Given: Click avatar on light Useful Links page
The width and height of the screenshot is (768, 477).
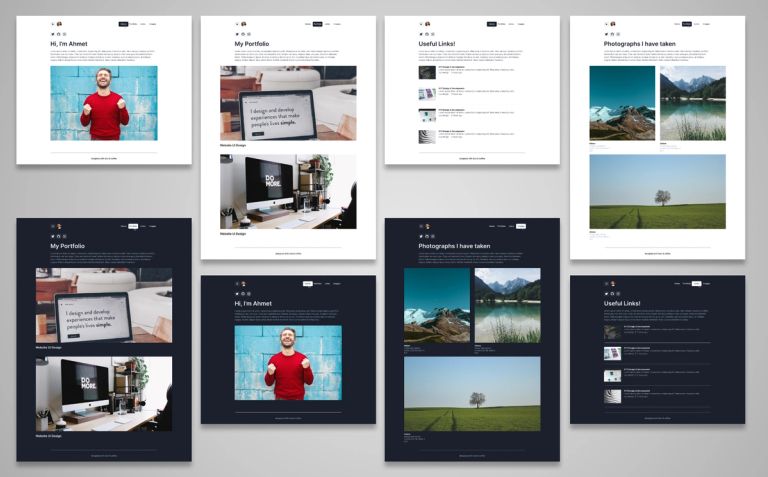Looking at the screenshot, I should (x=428, y=24).
